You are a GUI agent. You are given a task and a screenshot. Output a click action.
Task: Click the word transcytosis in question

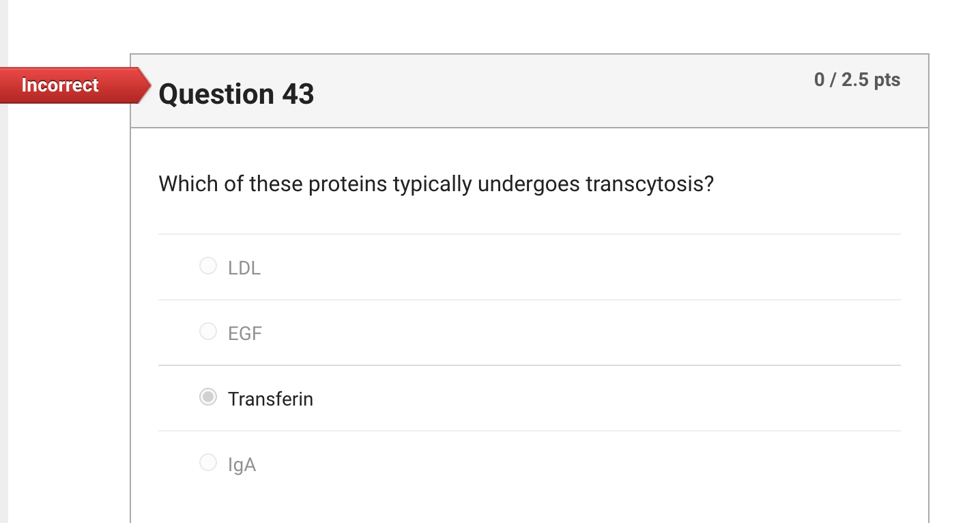pos(649,184)
